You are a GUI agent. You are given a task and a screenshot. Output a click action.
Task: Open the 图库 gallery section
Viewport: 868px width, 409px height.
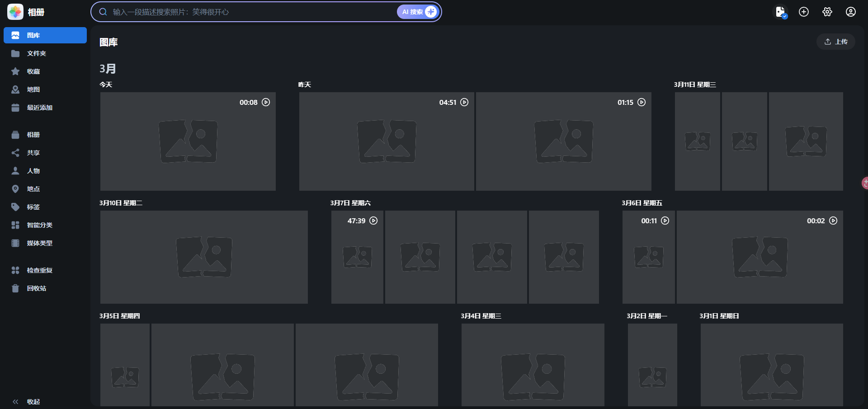pos(45,35)
